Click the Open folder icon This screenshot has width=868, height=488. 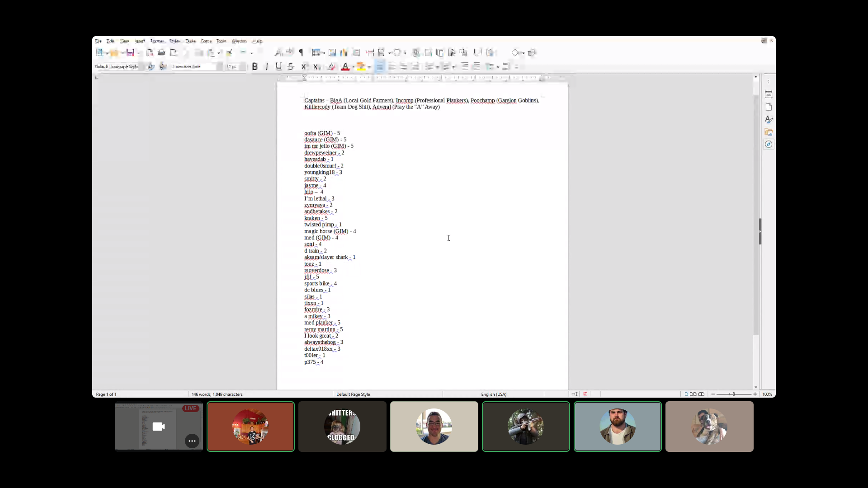pyautogui.click(x=114, y=52)
